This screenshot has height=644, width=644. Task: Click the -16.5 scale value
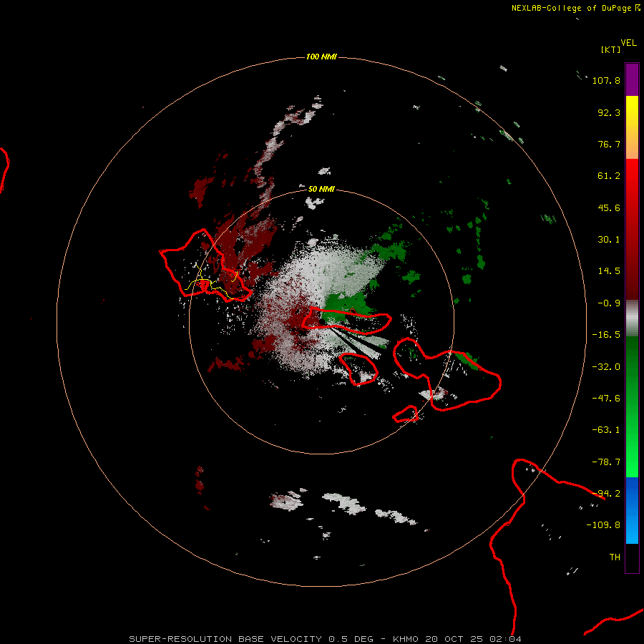click(x=606, y=335)
